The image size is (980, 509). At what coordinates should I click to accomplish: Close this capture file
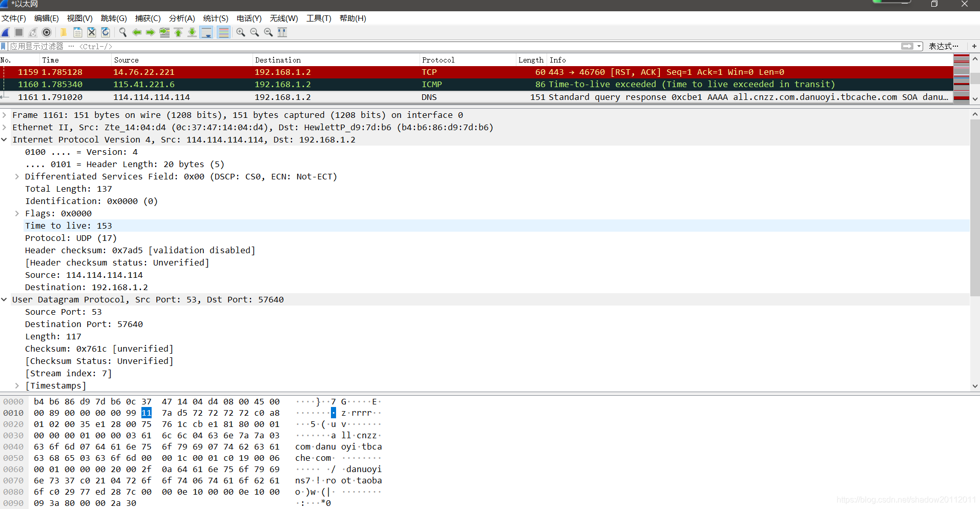(x=92, y=32)
